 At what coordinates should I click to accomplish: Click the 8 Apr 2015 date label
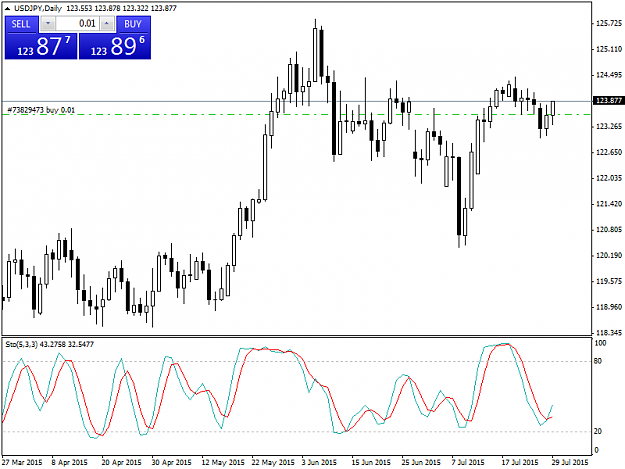point(69,462)
